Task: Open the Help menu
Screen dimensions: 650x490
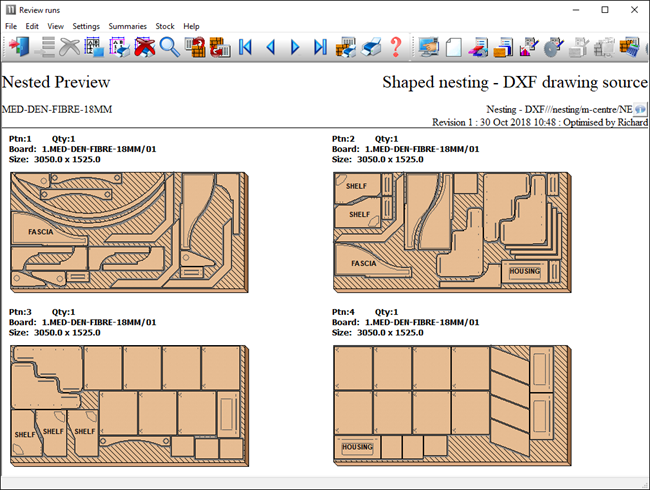Action: (191, 26)
